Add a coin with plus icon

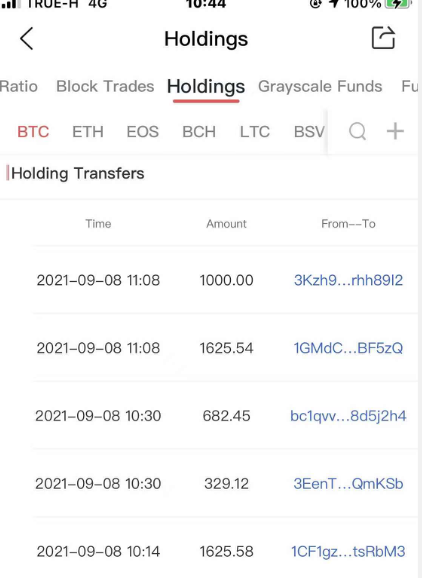tap(395, 131)
